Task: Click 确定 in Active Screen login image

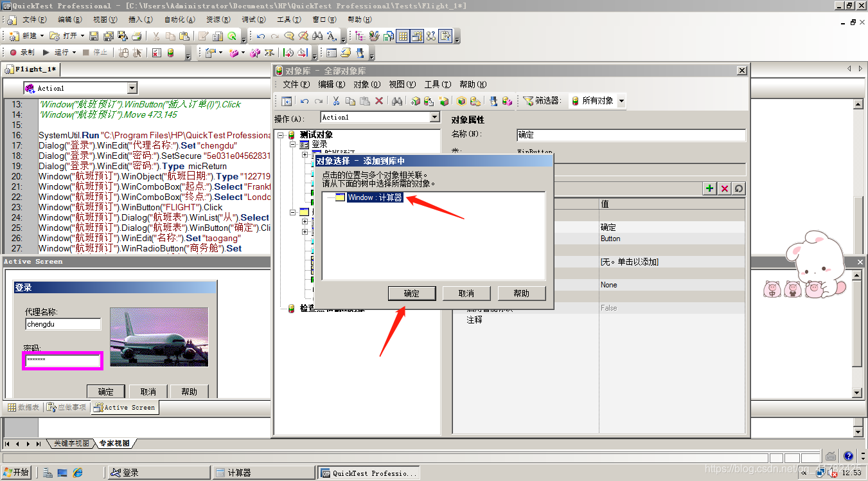Action: 106,392
